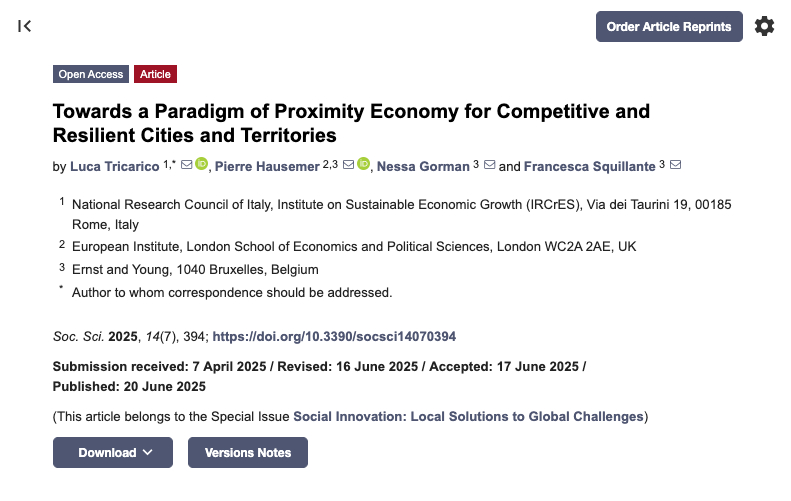Click Order Article Reprints button
This screenshot has height=501, width=791.
[x=669, y=26]
